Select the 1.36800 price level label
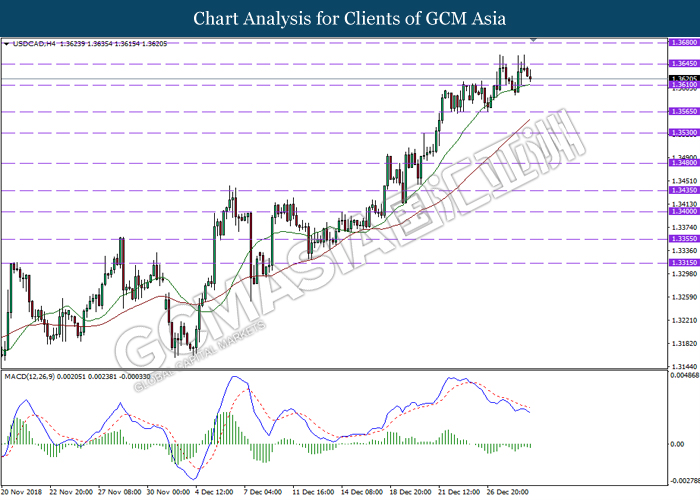 point(683,42)
